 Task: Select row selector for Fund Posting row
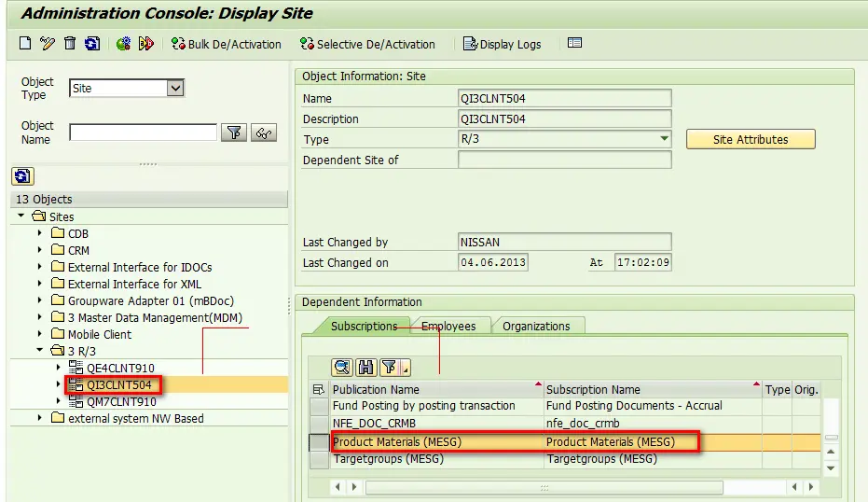319,406
